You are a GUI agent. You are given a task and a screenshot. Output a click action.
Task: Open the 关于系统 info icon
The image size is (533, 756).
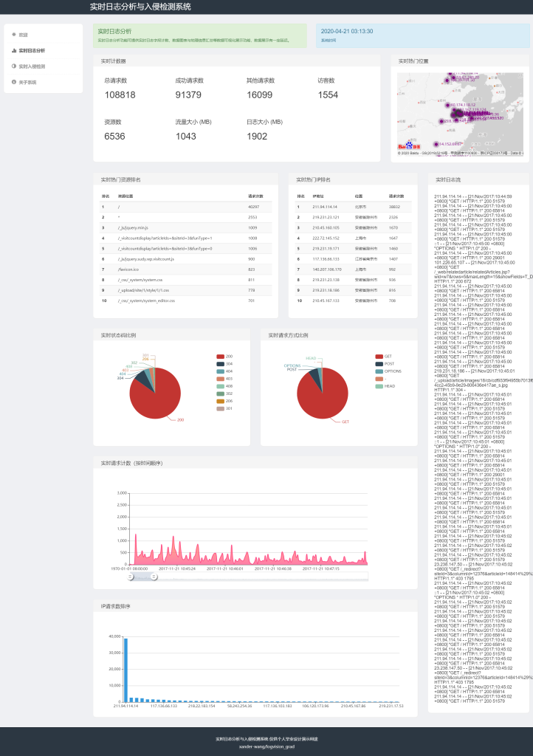click(x=14, y=82)
